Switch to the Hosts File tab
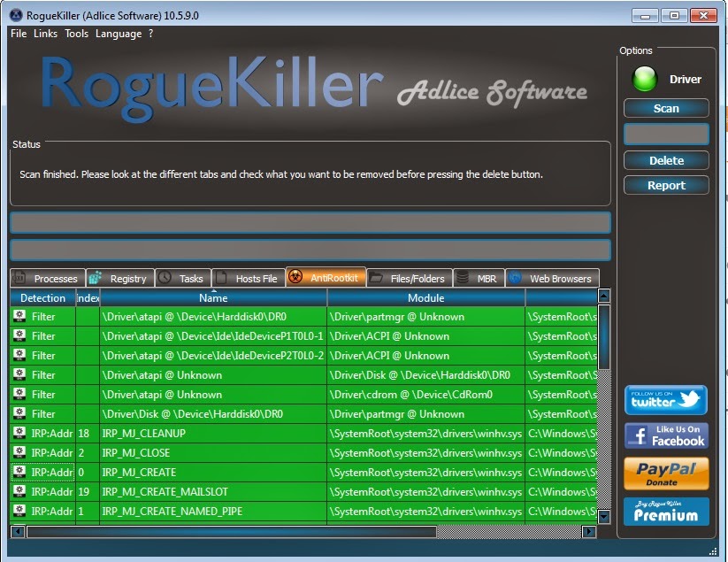Image resolution: width=728 pixels, height=562 pixels. point(249,278)
